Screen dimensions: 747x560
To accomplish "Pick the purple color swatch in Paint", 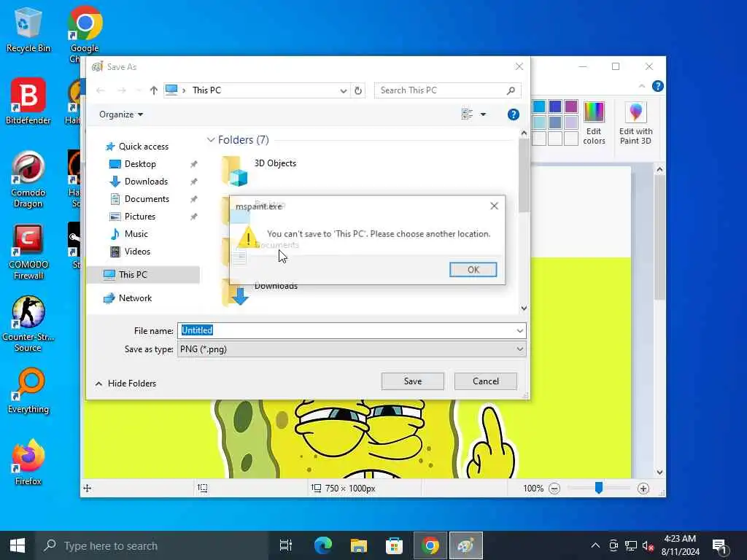I will [x=570, y=106].
